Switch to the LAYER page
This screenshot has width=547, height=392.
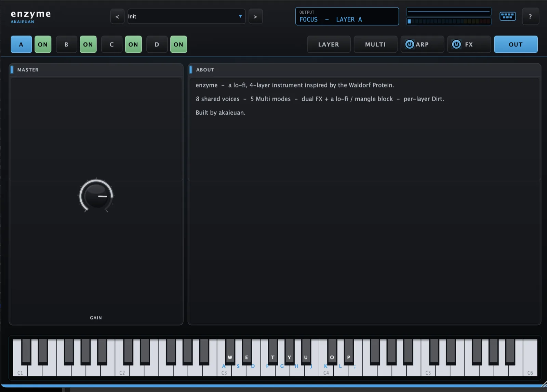[x=329, y=44]
